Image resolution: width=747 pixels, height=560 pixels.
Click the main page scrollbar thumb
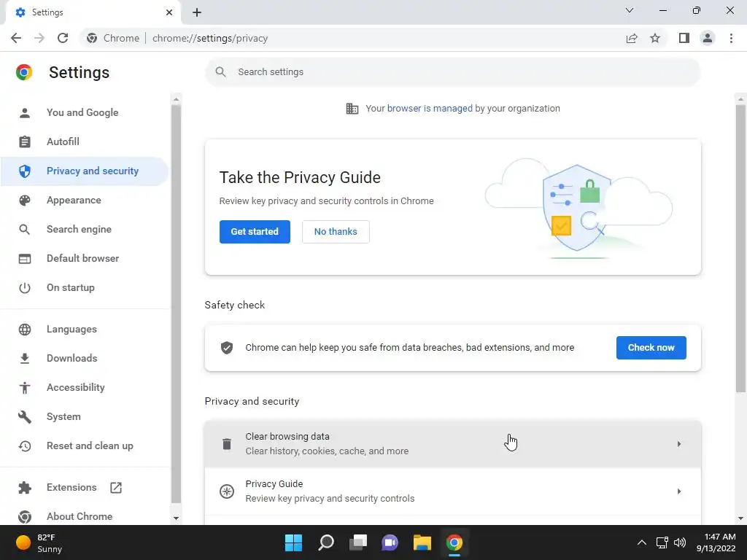click(740, 248)
